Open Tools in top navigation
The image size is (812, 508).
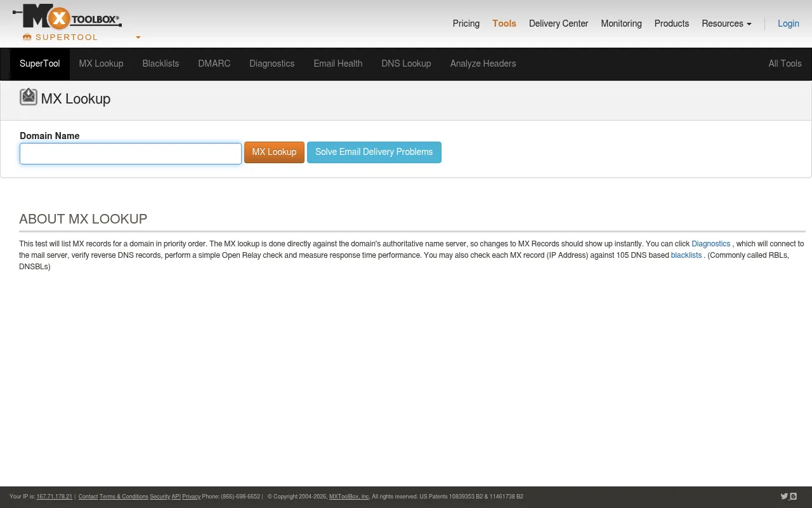tap(504, 23)
